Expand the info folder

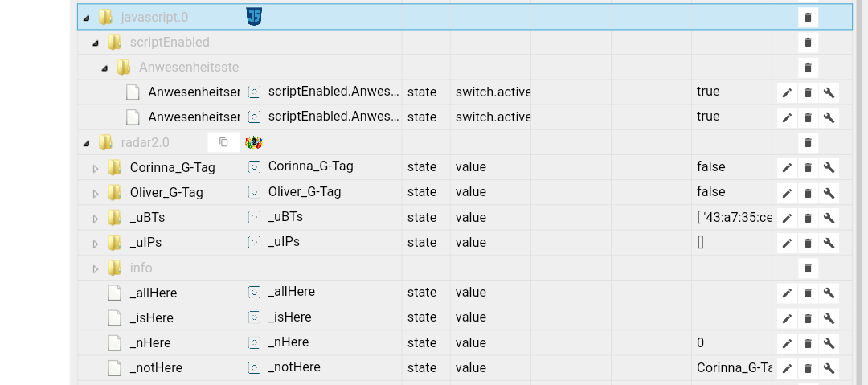point(96,268)
